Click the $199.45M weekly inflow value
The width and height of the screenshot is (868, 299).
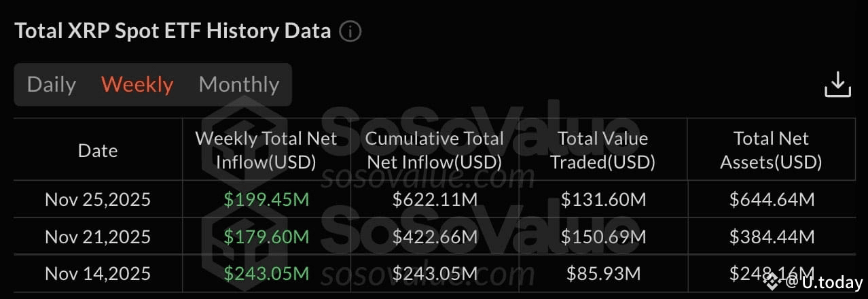[x=266, y=200]
